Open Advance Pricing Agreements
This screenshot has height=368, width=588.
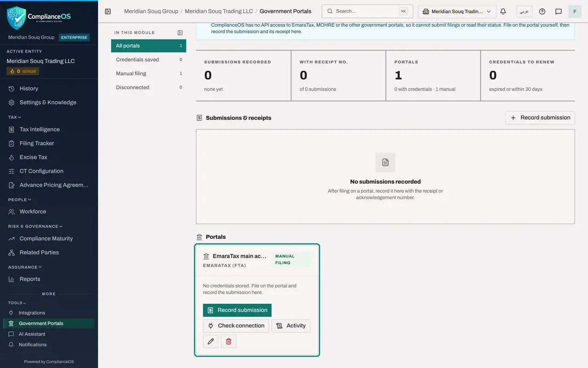click(x=49, y=185)
